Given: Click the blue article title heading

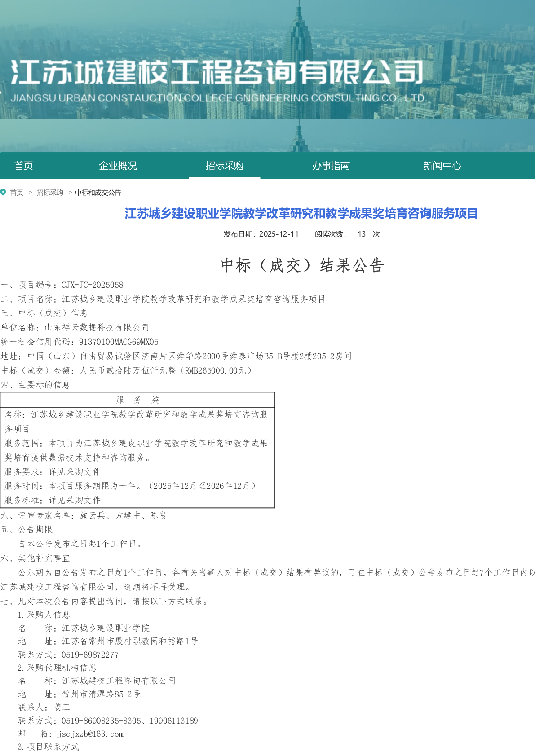Looking at the screenshot, I should [x=301, y=213].
